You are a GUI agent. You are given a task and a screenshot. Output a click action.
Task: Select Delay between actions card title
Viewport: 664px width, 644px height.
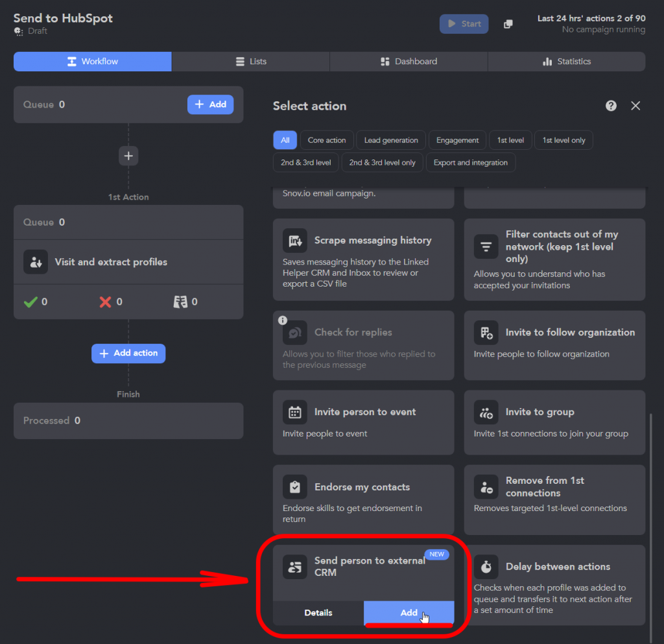tap(558, 567)
